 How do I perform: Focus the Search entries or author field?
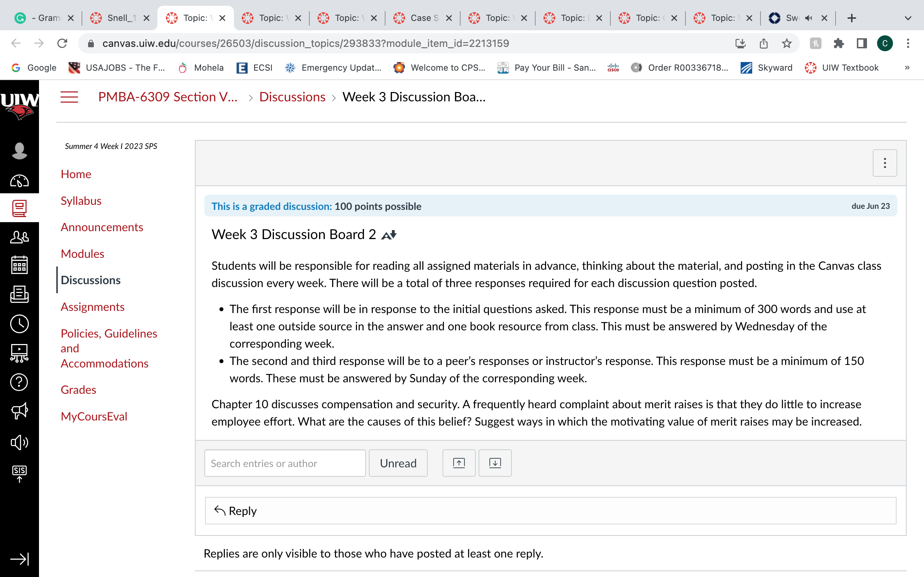(285, 463)
